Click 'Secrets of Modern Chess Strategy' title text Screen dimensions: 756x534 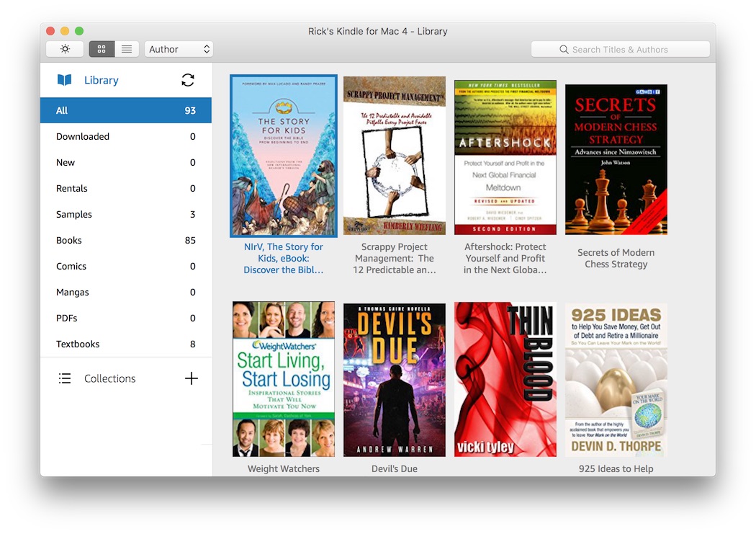(x=616, y=259)
